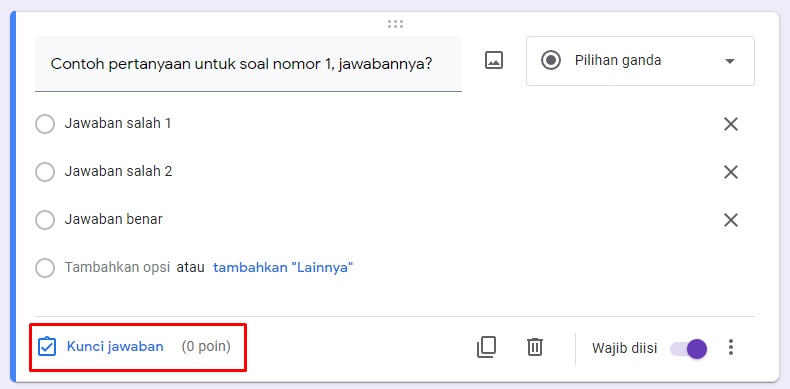Click the radio circle beside Tambahkan opsi

45,268
